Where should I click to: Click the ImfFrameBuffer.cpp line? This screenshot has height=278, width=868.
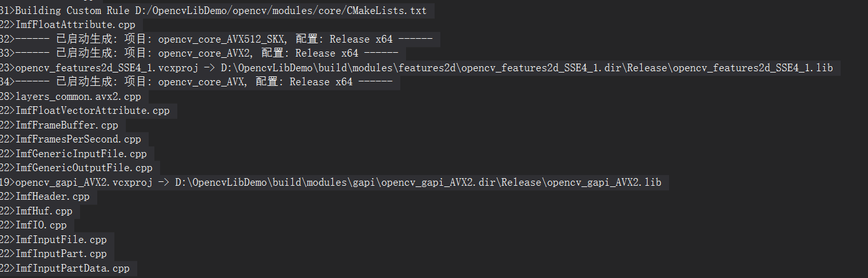[60, 125]
